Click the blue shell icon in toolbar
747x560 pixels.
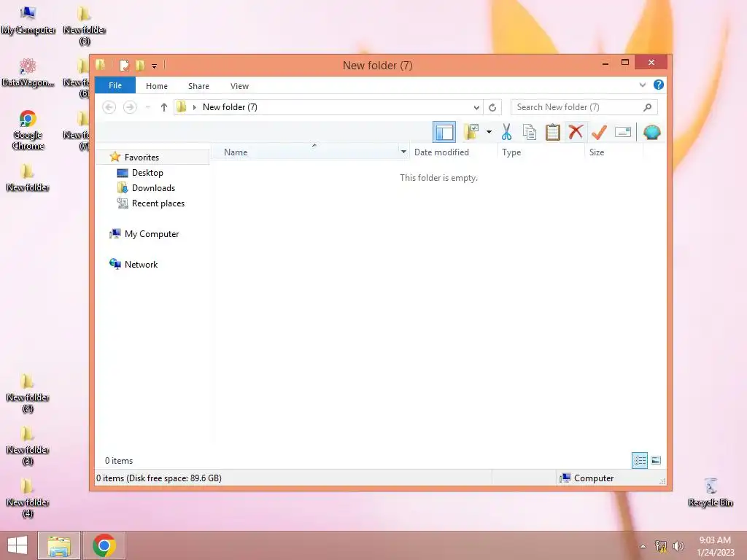(651, 132)
